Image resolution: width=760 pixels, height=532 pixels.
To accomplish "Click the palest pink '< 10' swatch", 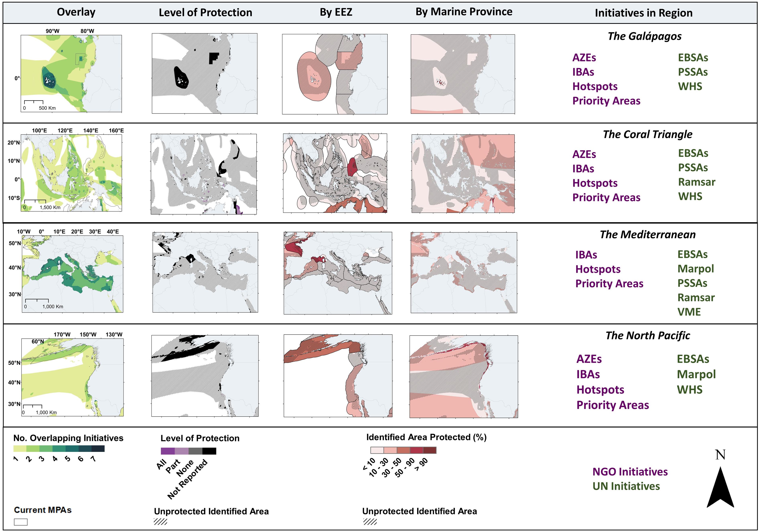I will [x=377, y=450].
